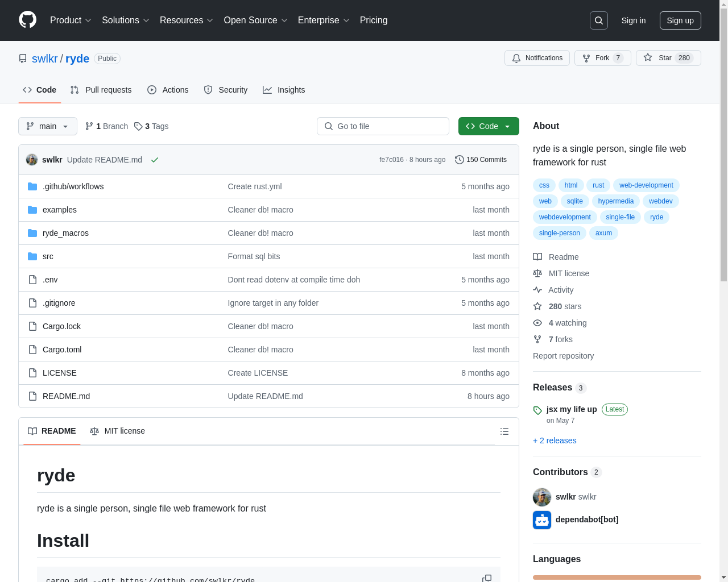Select the MIT license tab in README panel

(x=118, y=431)
